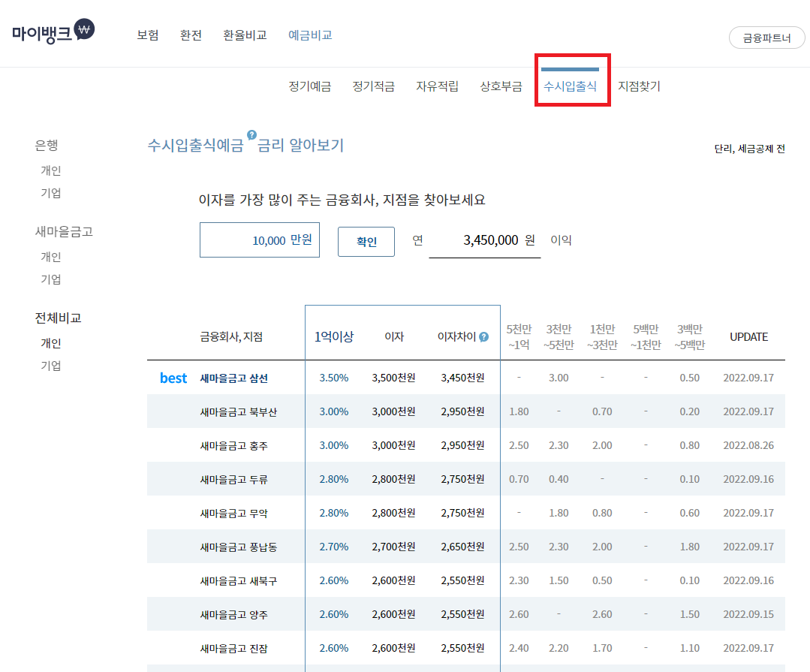Open the 예금비교 menu

[310, 35]
